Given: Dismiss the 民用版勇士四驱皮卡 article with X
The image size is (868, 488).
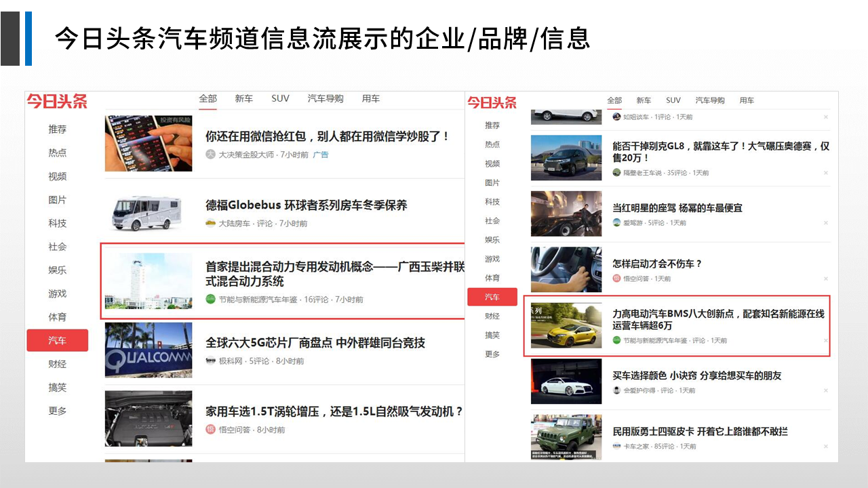Looking at the screenshot, I should [x=825, y=446].
